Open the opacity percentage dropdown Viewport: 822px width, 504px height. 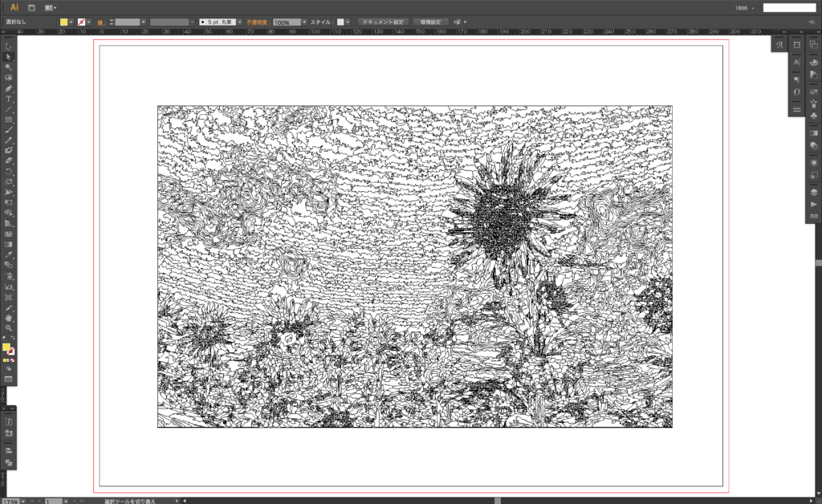coord(305,22)
